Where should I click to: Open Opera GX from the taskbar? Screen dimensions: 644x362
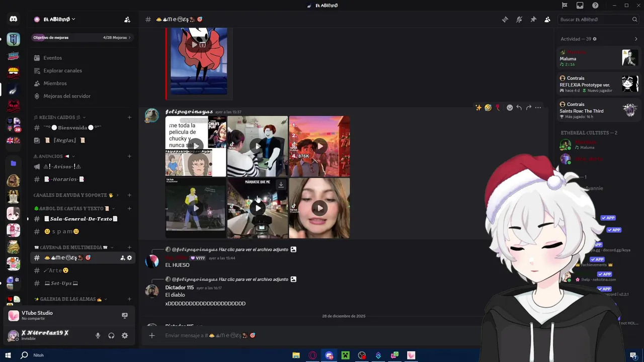coord(312,355)
